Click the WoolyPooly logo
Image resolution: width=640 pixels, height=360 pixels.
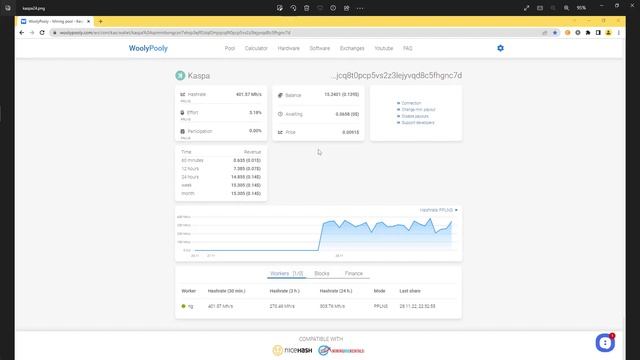(x=148, y=48)
